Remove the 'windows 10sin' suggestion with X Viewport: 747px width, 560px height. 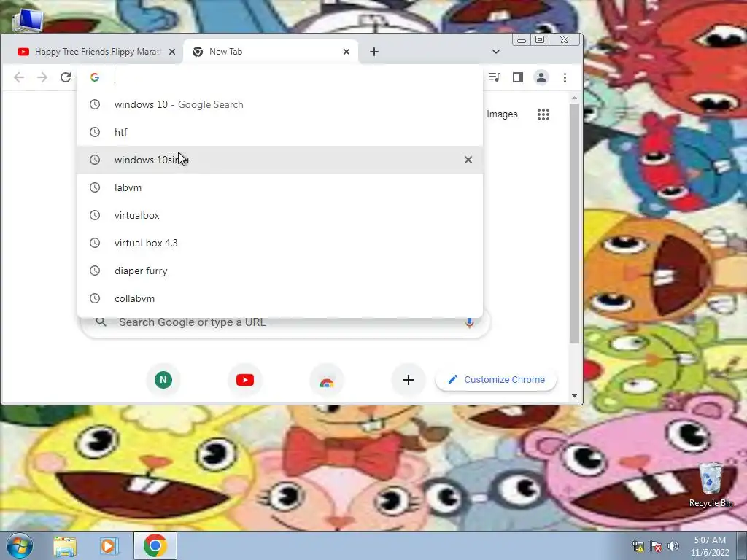[x=468, y=160]
